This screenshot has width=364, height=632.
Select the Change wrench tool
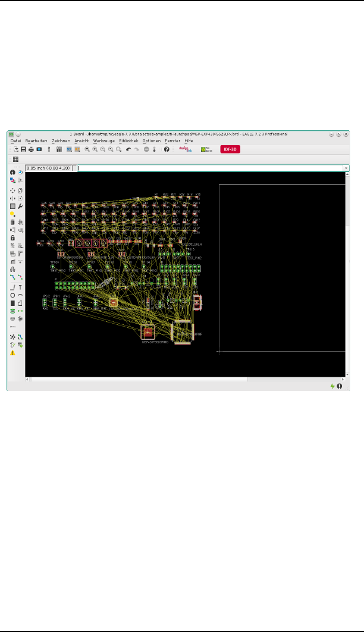(x=20, y=206)
